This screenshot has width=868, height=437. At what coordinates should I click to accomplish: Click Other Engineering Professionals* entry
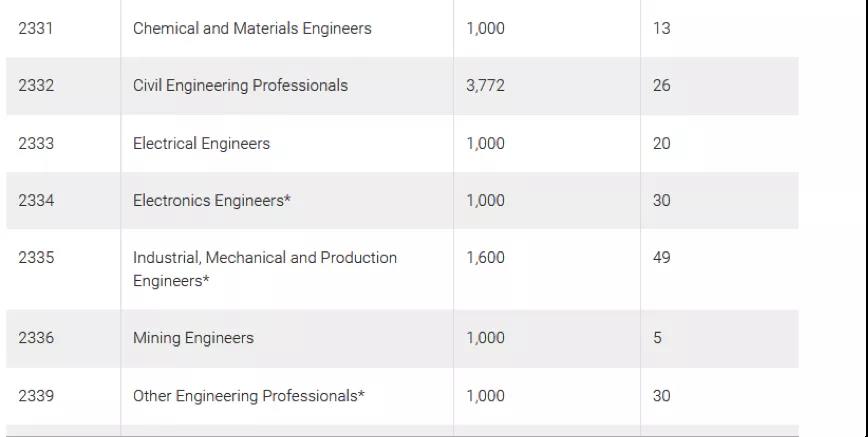(x=249, y=396)
